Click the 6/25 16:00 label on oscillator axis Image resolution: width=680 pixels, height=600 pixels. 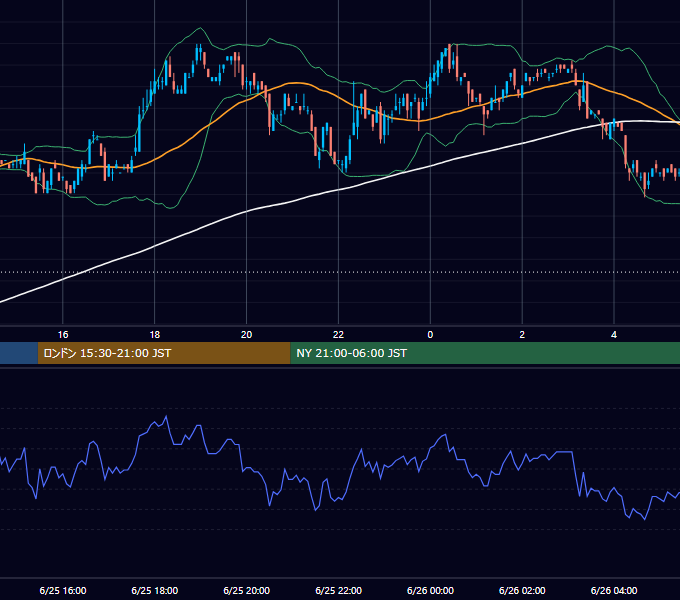[x=63, y=590]
